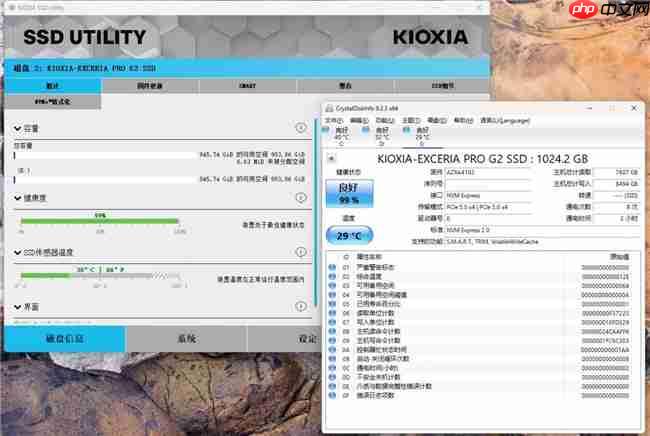This screenshot has height=436, width=650.
Task: Open the 功能 menu in CrystalDiskInfo
Action: [x=384, y=121]
